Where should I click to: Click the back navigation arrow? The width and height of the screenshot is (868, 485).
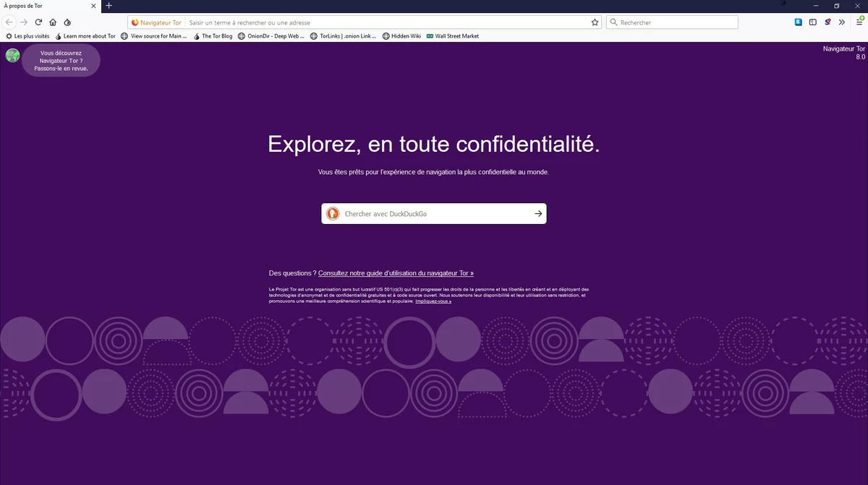pos(9,22)
